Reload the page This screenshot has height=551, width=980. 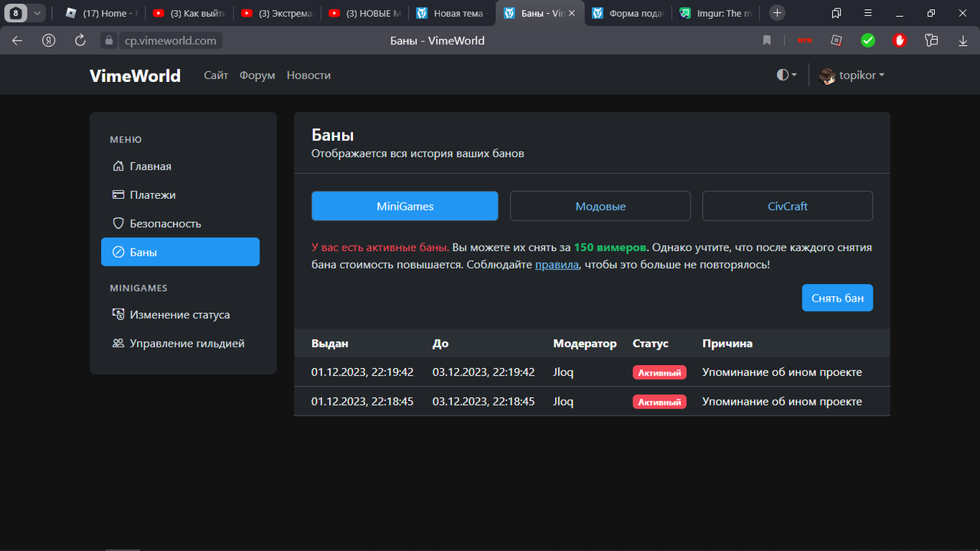tap(80, 41)
